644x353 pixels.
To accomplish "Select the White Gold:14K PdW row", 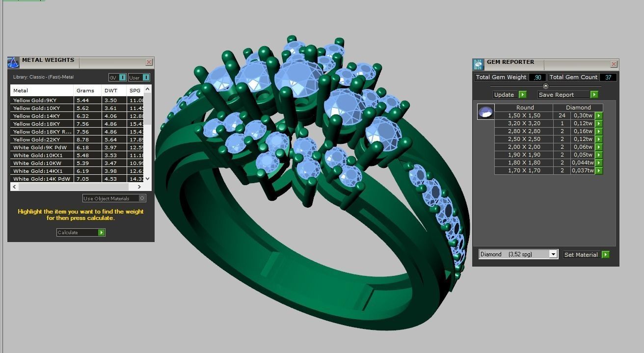I will pyautogui.click(x=78, y=179).
